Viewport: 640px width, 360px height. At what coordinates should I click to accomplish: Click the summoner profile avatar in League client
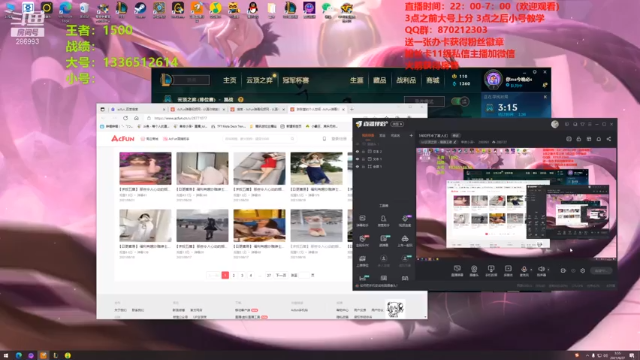493,80
